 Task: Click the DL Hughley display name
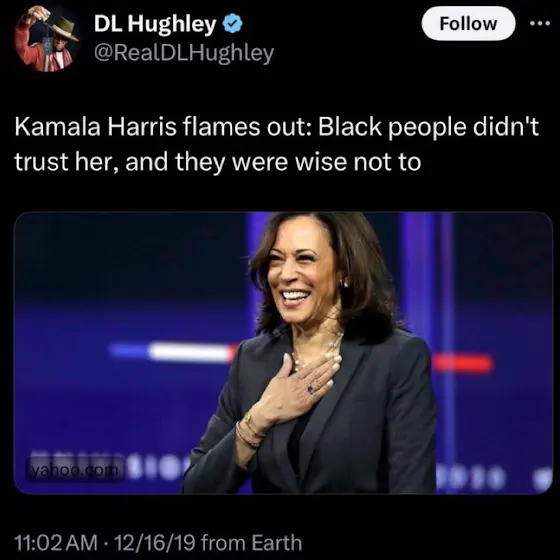[155, 24]
